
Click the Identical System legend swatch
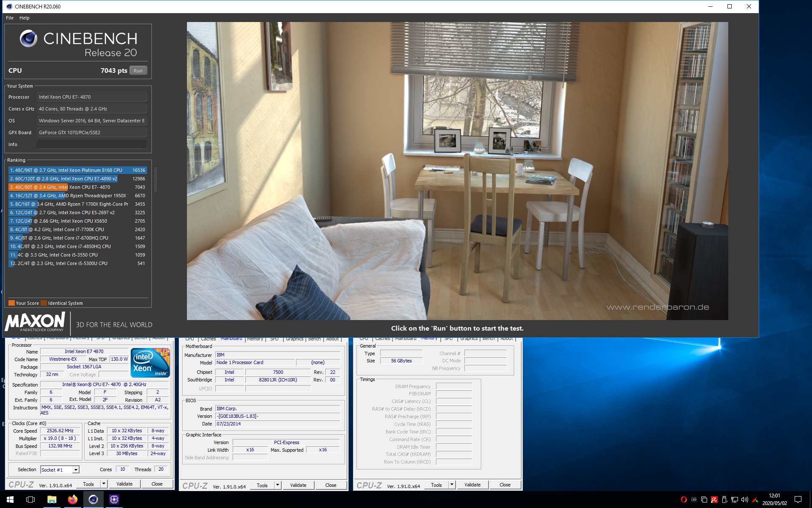[44, 303]
